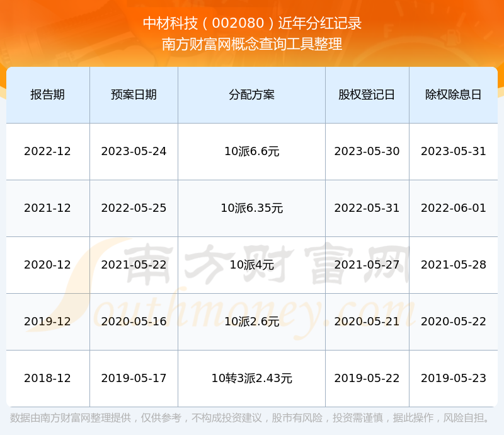This screenshot has height=435, width=504.
Task: Click plan date cell 2019-05-17
Action: (x=134, y=378)
